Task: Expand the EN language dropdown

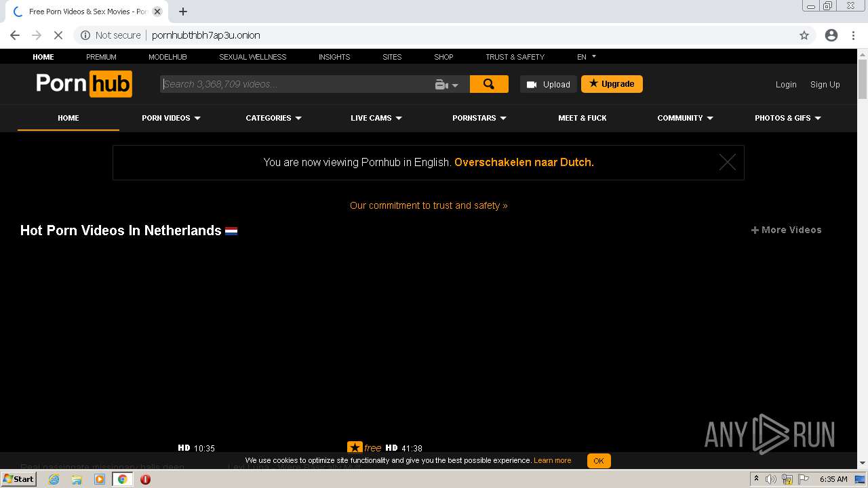Action: click(x=587, y=57)
